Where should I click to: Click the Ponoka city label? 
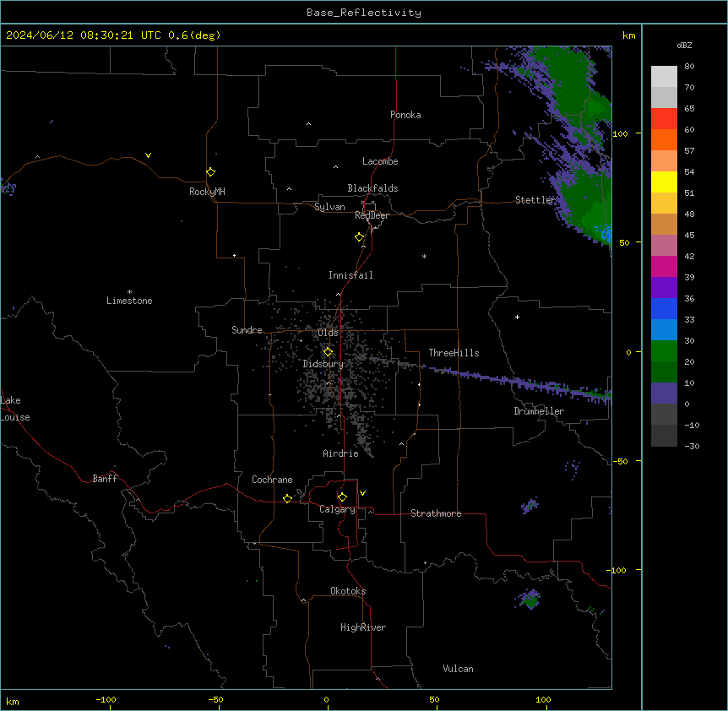point(405,115)
